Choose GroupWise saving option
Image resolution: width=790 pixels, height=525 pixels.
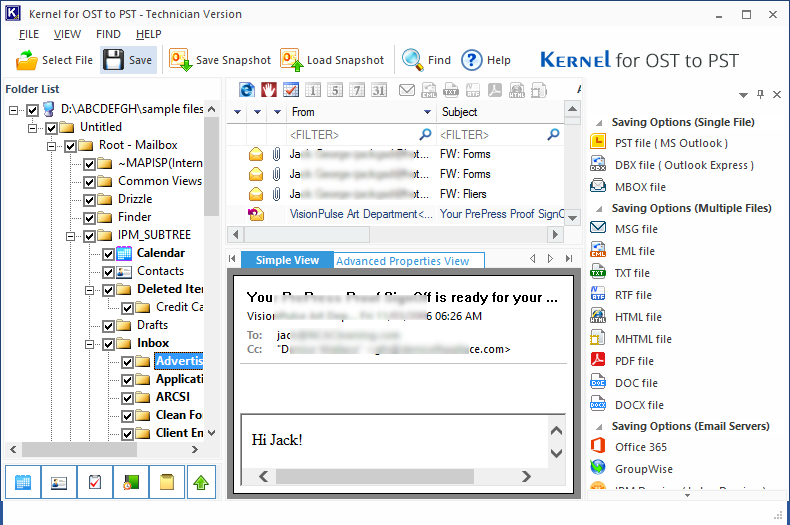pos(631,469)
